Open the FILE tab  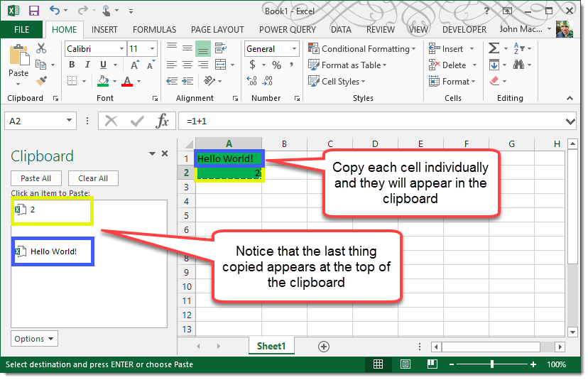click(x=21, y=30)
